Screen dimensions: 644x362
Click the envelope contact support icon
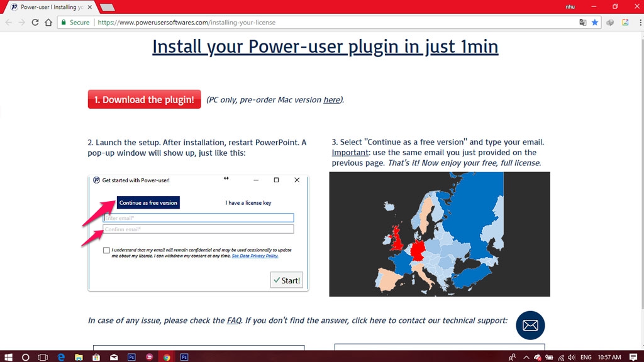click(x=530, y=326)
